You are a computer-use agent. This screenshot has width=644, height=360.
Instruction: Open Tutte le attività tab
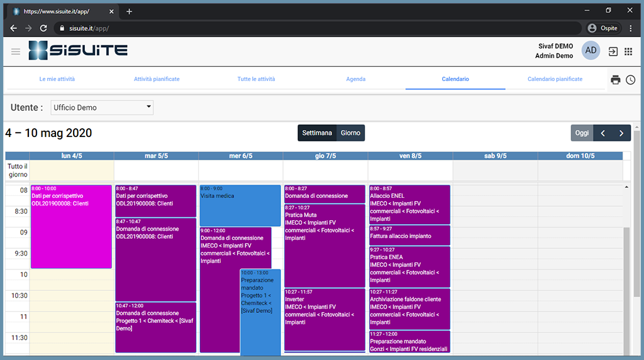[257, 79]
